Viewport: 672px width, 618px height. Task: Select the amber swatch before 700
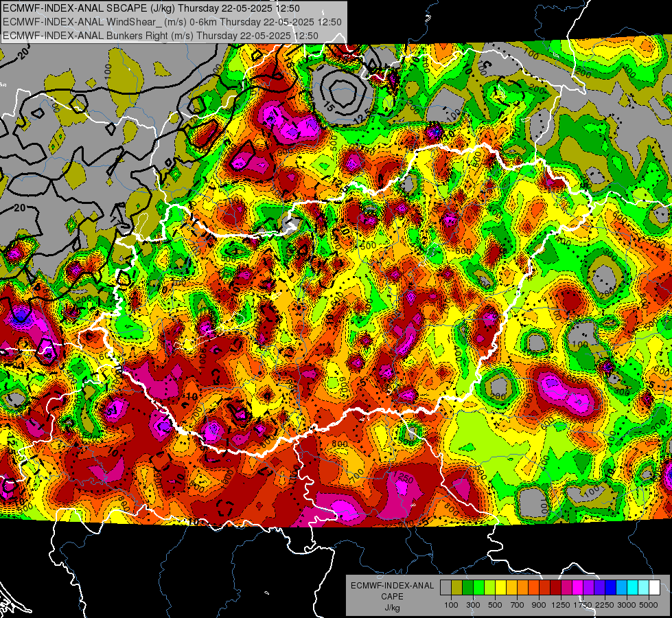click(511, 588)
